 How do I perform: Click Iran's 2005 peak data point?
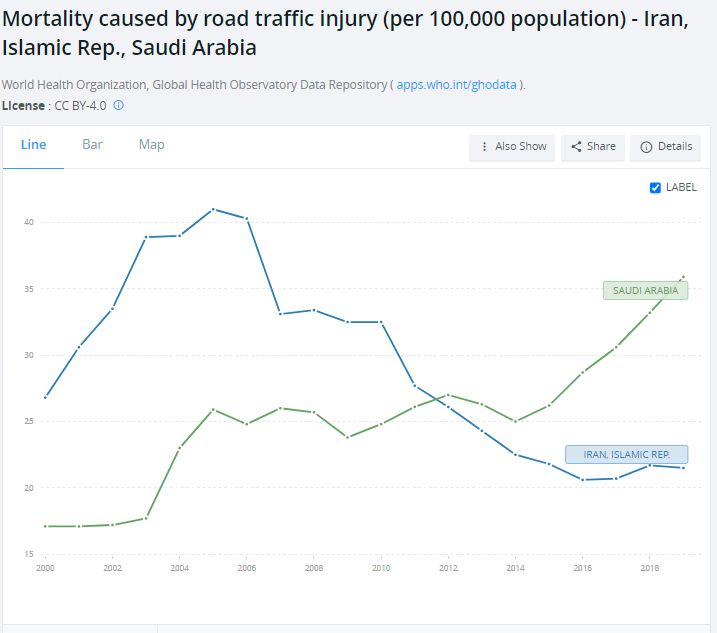coord(213,209)
